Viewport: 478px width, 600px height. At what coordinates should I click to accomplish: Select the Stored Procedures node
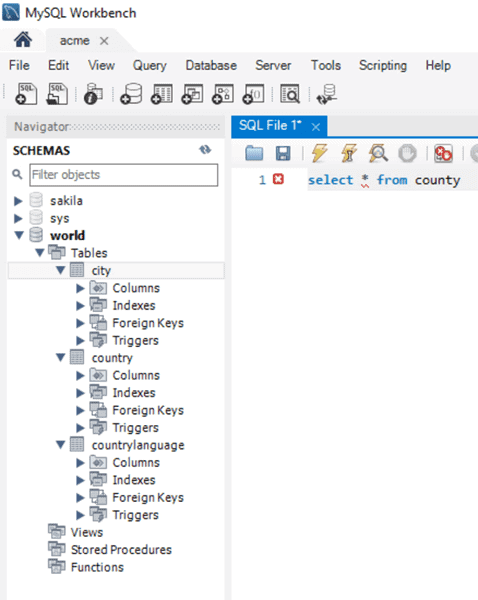121,550
